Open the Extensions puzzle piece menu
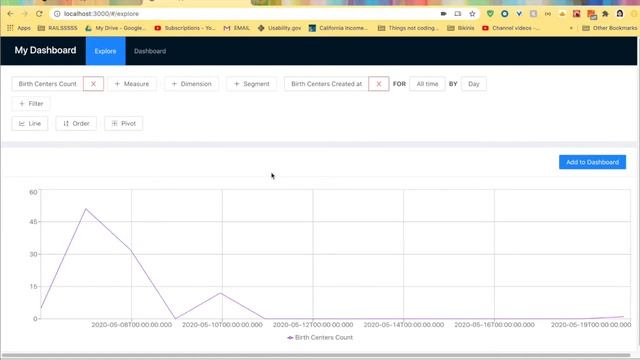The width and height of the screenshot is (640, 360). pos(606,13)
